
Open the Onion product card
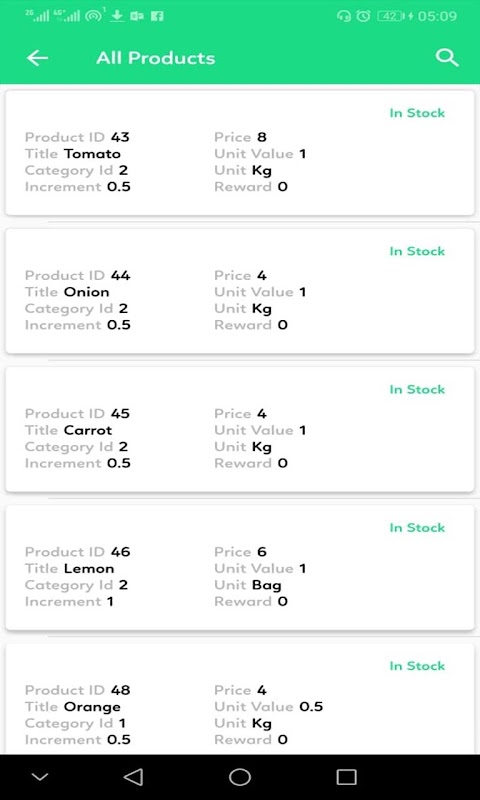pos(240,291)
